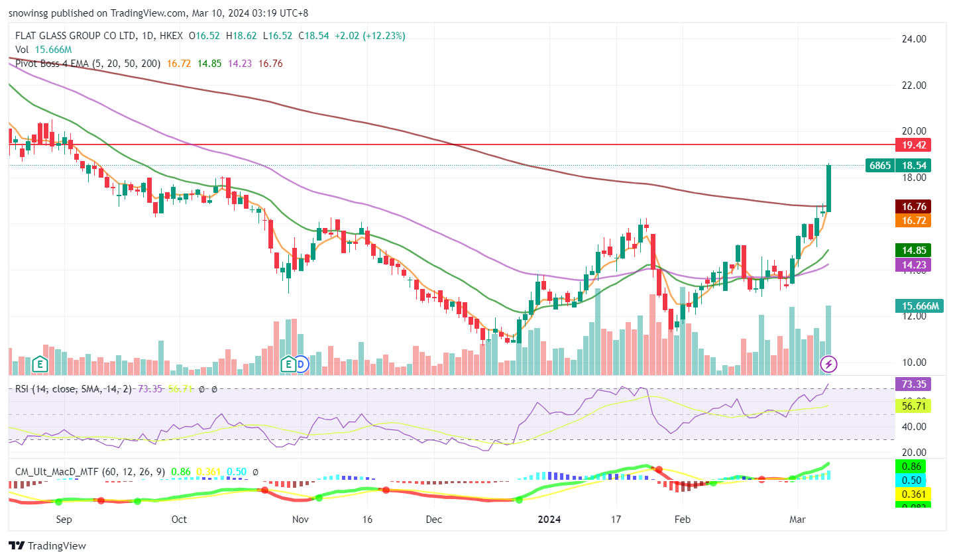Click the orange EMA value 16.72 in legend
The image size is (955, 560).
coord(179,64)
